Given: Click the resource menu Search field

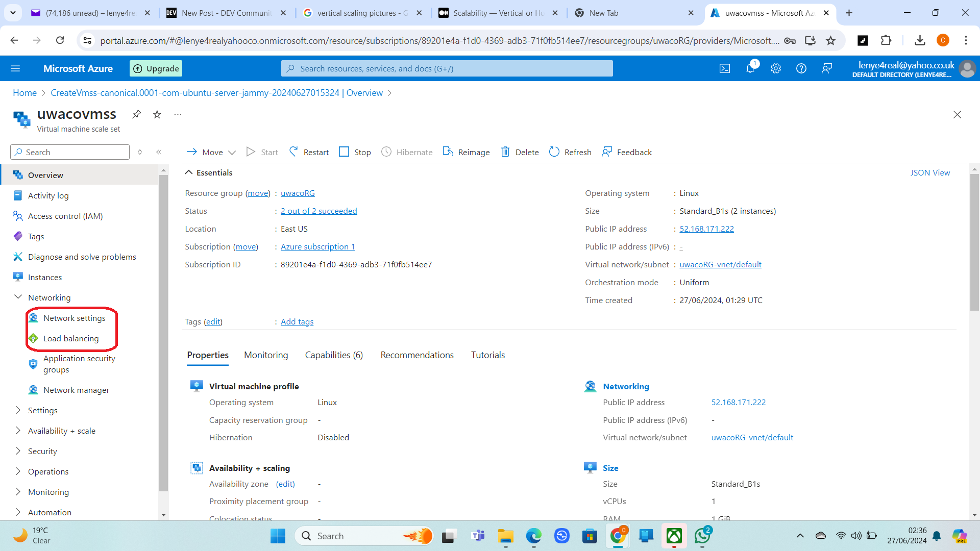Looking at the screenshot, I should pos(70,152).
